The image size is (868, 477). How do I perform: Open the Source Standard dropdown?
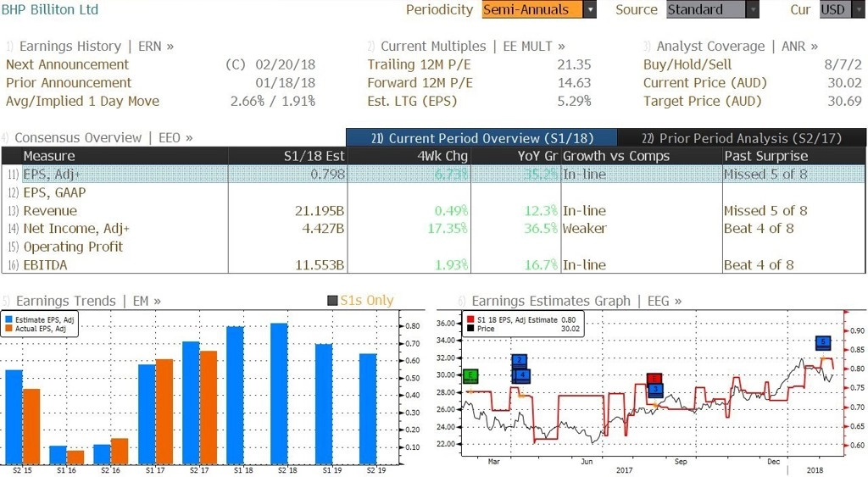point(712,9)
